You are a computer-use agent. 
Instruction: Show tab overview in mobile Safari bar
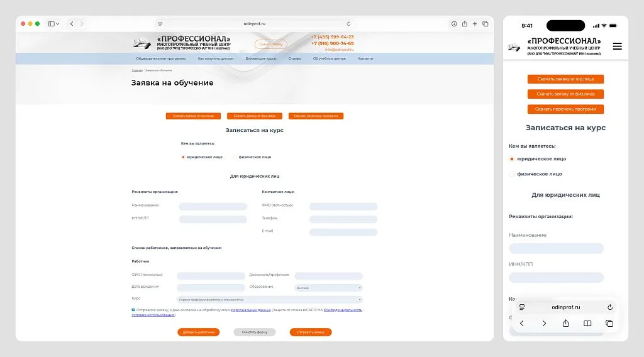point(609,323)
